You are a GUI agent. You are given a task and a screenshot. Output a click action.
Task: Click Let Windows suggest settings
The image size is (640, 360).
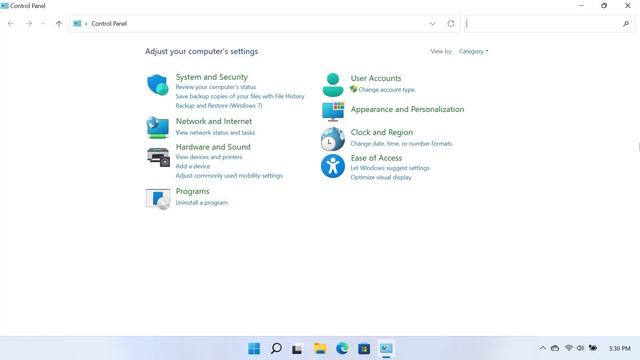click(390, 168)
